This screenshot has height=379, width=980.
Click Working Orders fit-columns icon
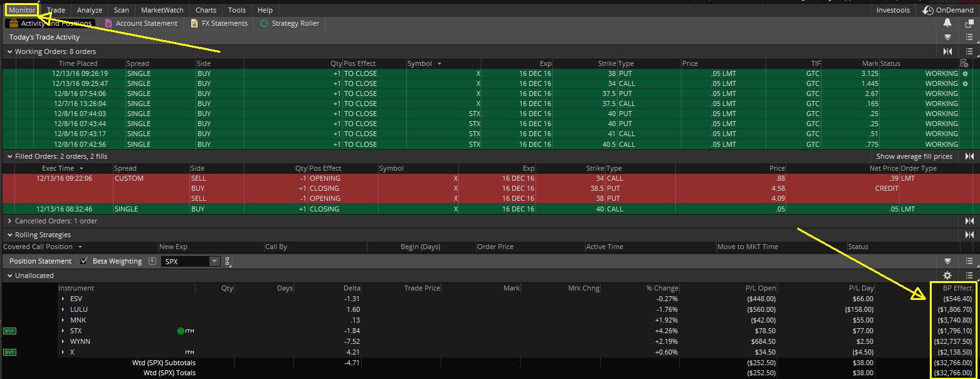[x=947, y=51]
